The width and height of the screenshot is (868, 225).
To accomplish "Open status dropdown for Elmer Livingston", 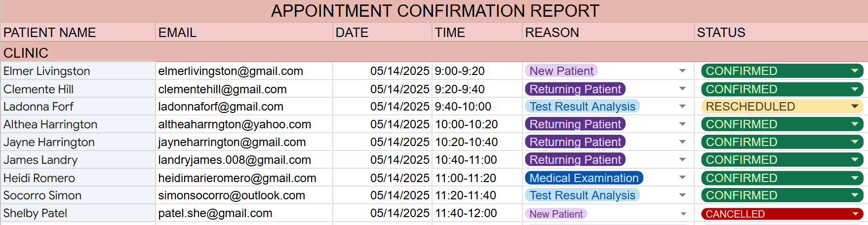I will [854, 71].
